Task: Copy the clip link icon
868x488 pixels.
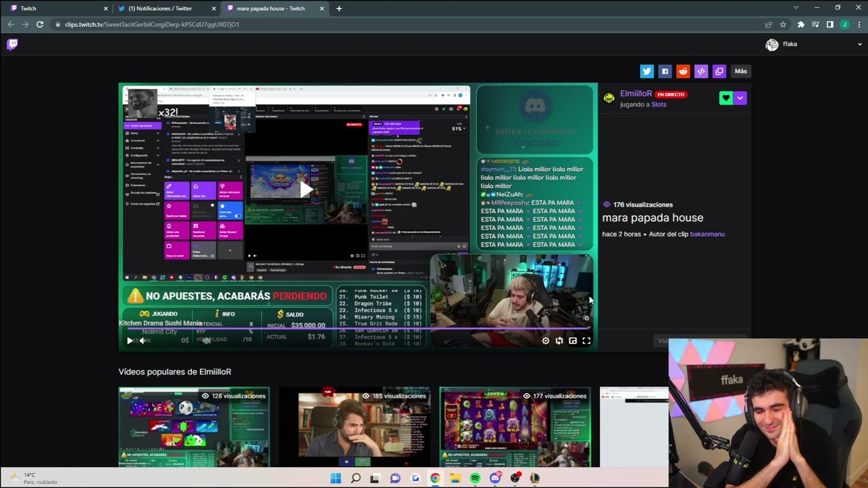Action: (719, 71)
